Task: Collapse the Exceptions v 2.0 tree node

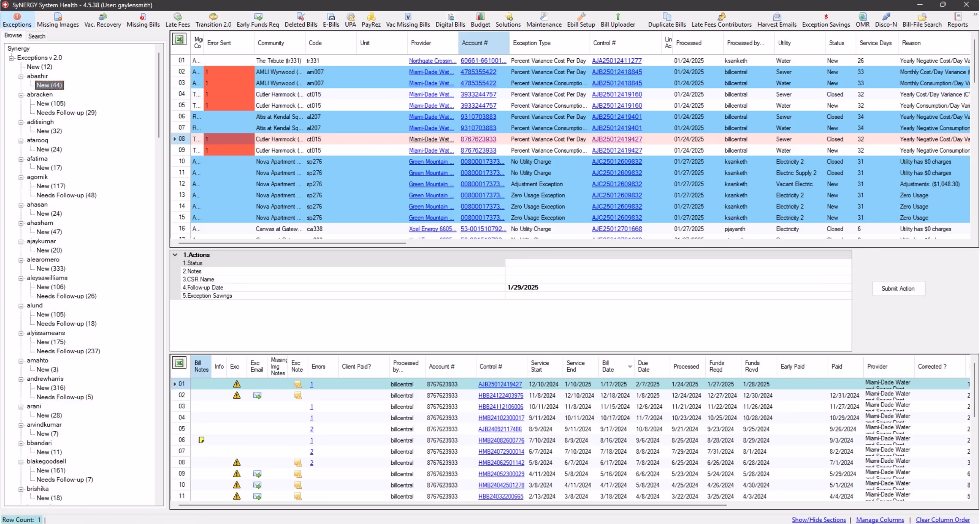Action: coord(12,58)
